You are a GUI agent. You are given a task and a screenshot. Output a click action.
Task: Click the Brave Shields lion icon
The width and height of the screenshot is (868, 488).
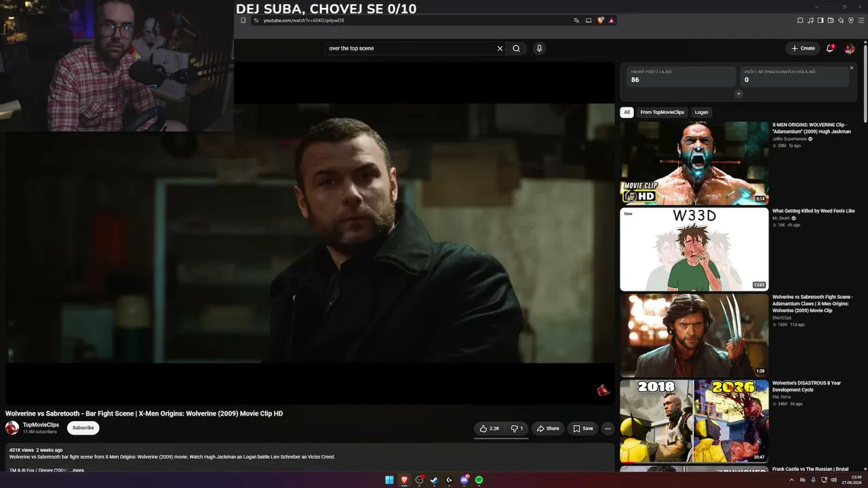coord(600,20)
